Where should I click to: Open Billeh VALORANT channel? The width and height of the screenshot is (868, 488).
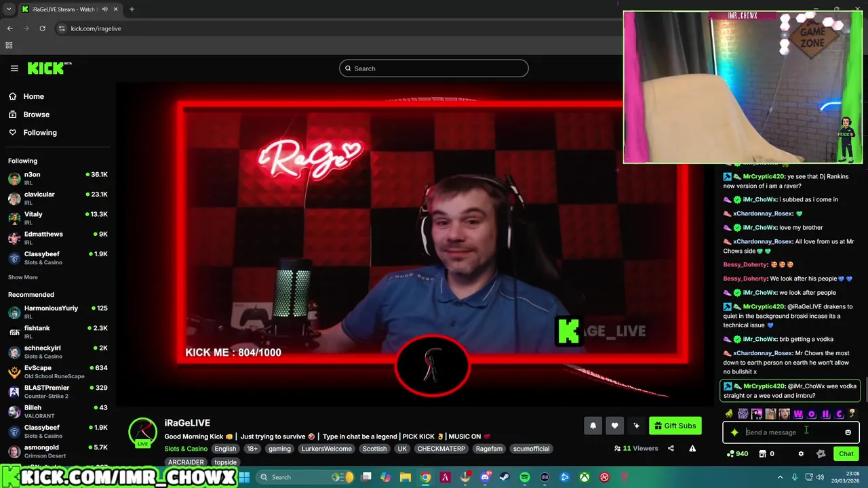pos(58,411)
